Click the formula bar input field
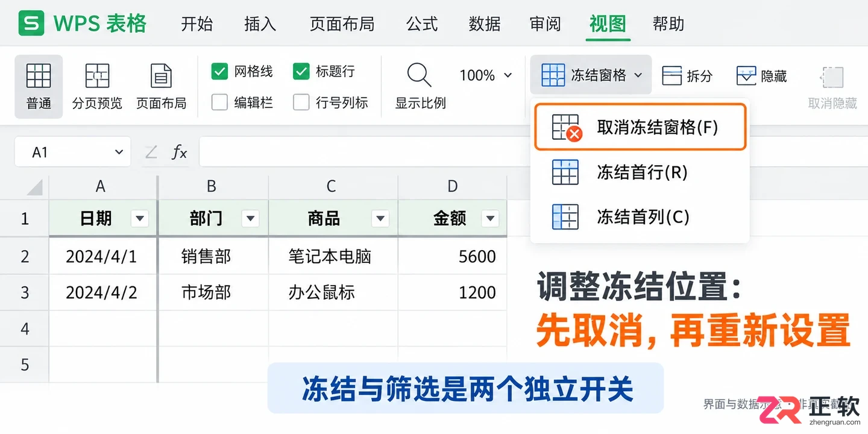Image resolution: width=868 pixels, height=434 pixels. (x=363, y=152)
